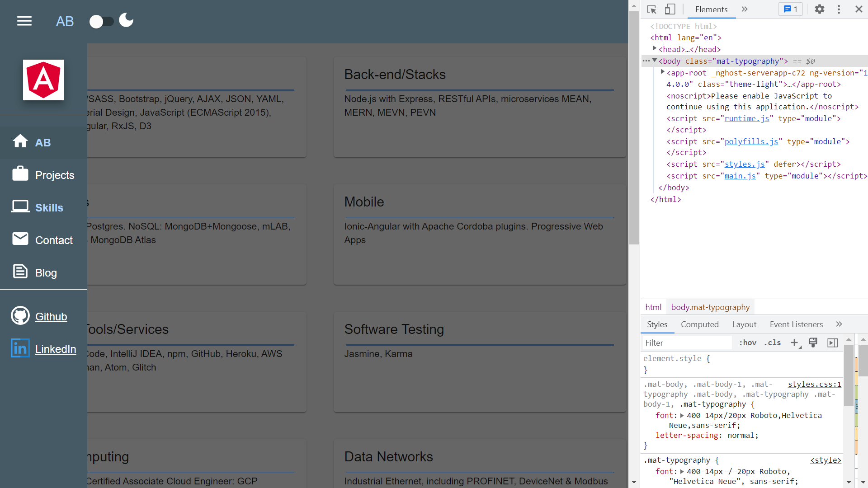This screenshot has height=488, width=868.
Task: Select the inspect element picker icon
Action: click(651, 9)
